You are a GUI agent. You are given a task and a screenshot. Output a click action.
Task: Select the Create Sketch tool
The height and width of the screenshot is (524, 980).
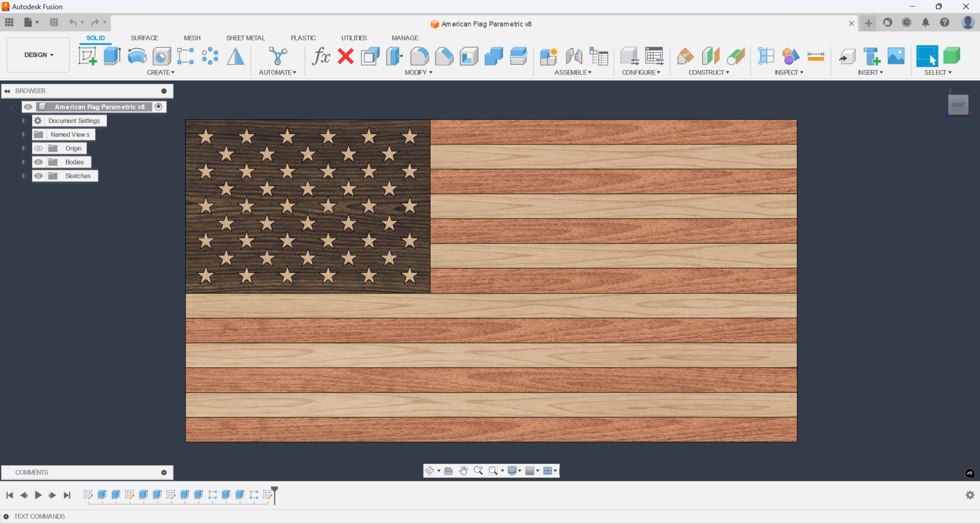click(x=87, y=56)
